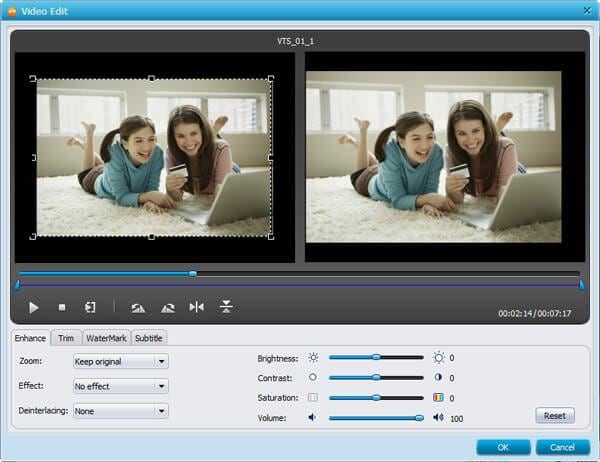The width and height of the screenshot is (600, 462).
Task: Click the low brightness sun icon
Action: click(313, 358)
